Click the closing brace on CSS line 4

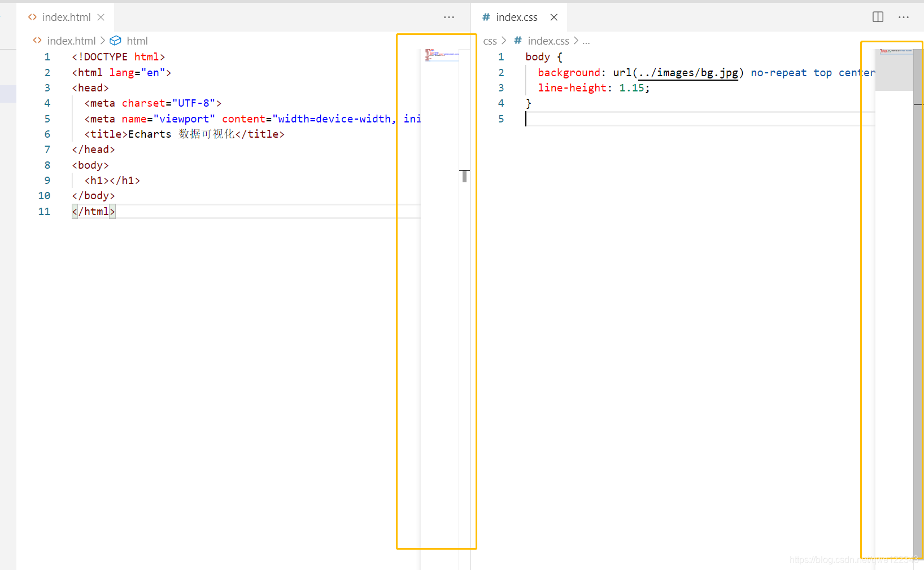click(529, 103)
